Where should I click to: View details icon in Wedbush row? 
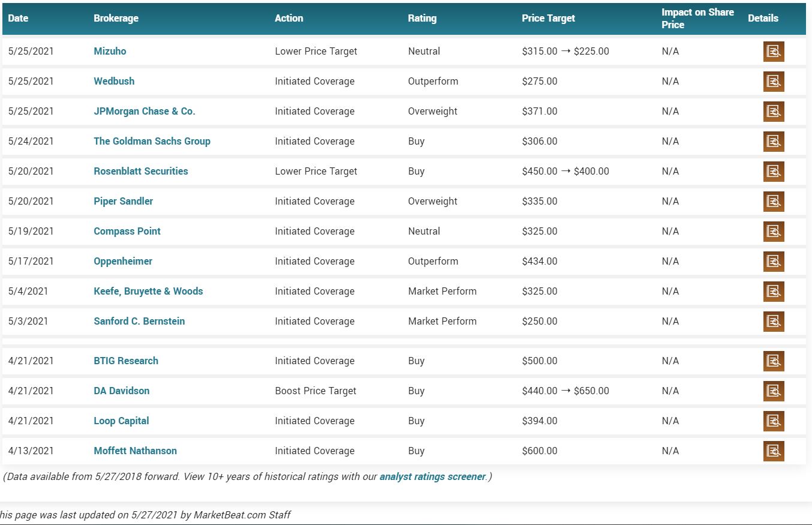pos(774,82)
